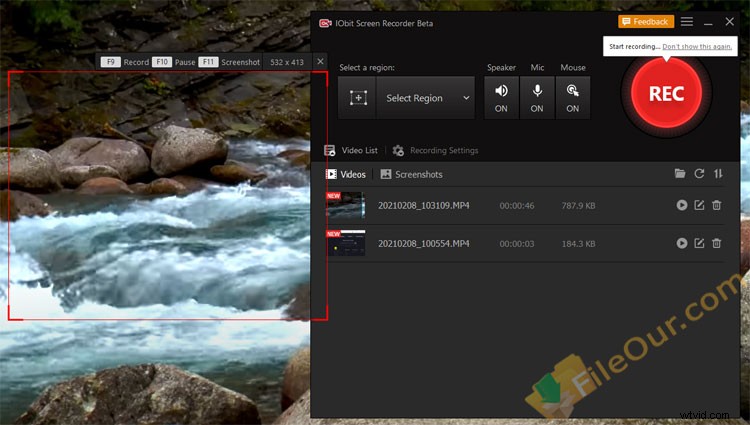Play video 20210208_103109.MP4
The image size is (750, 425).
click(682, 205)
